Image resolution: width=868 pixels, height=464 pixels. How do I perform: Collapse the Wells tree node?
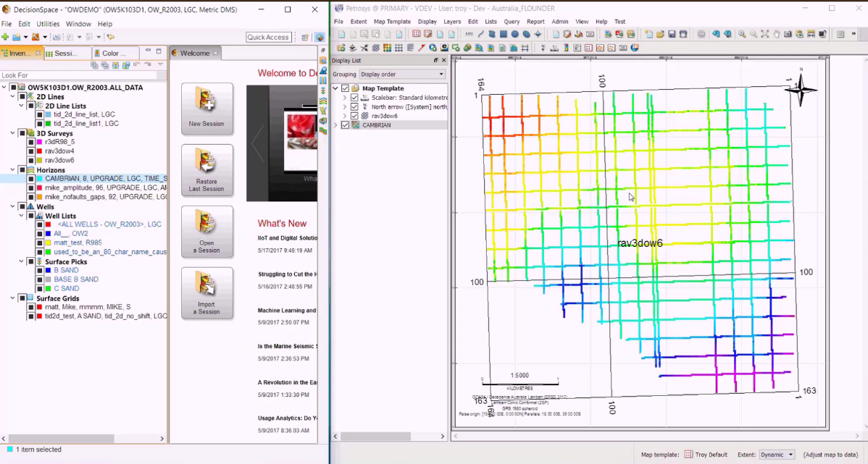[13, 206]
